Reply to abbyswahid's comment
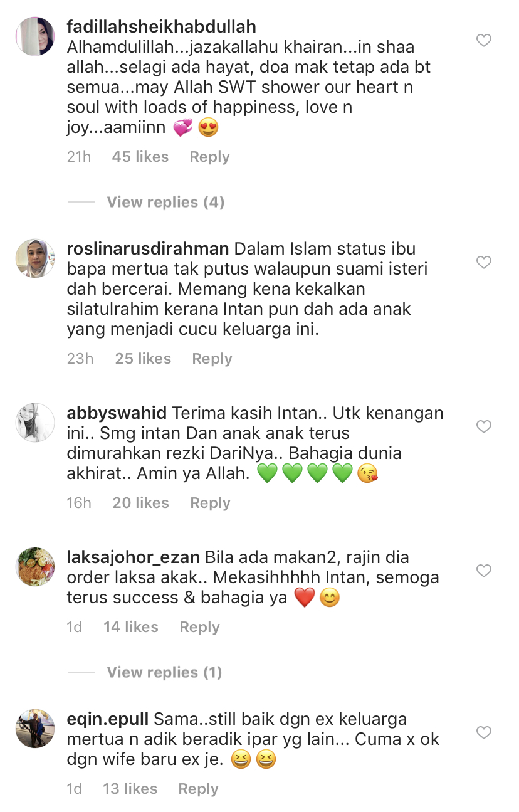 (210, 503)
